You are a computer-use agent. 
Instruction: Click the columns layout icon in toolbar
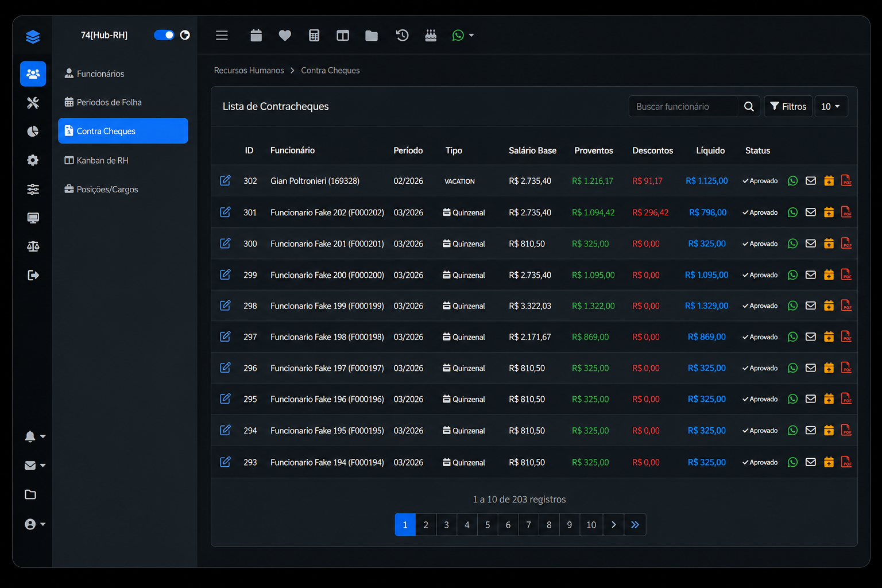pos(343,36)
